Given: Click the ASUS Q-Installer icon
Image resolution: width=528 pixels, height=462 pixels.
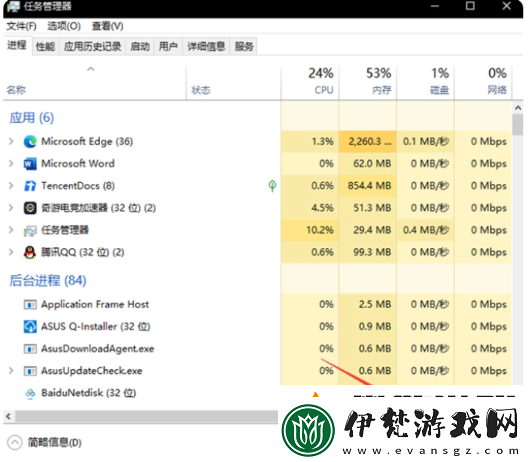Looking at the screenshot, I should [x=30, y=327].
